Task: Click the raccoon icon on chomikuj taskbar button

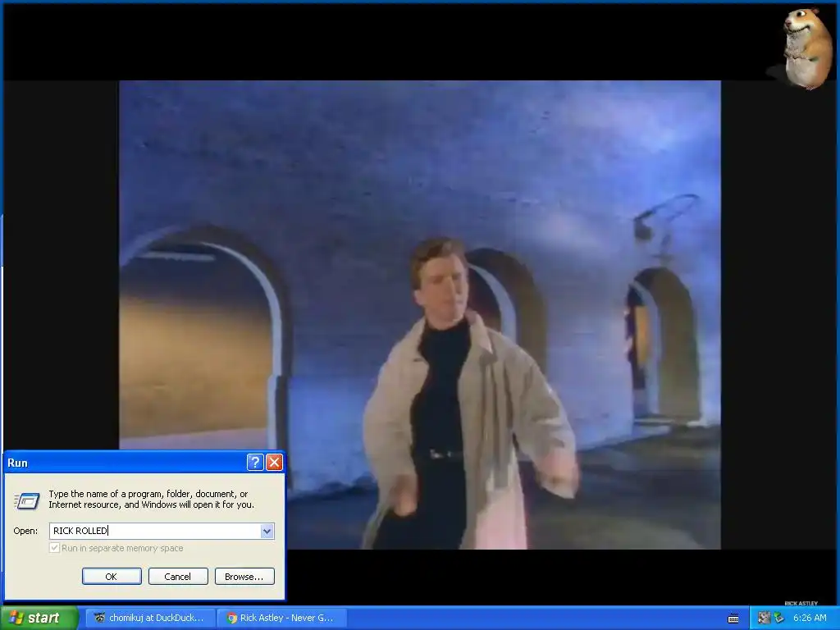Action: pos(99,618)
